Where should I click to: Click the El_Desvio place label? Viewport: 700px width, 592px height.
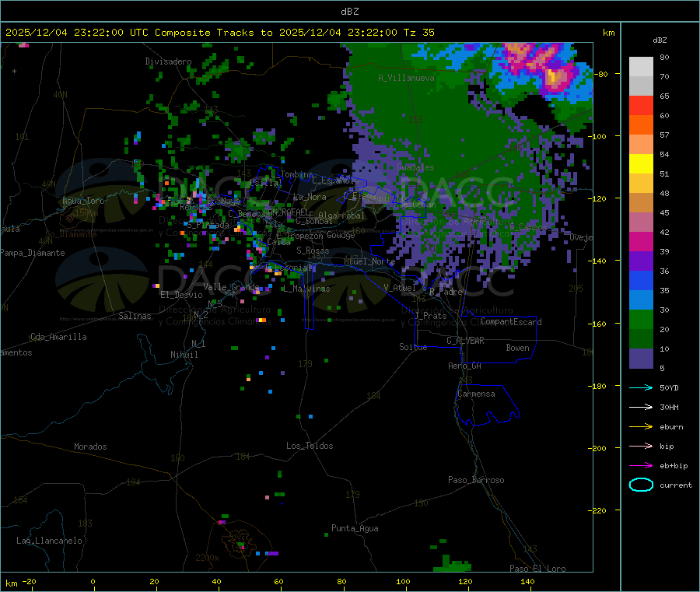pyautogui.click(x=181, y=295)
